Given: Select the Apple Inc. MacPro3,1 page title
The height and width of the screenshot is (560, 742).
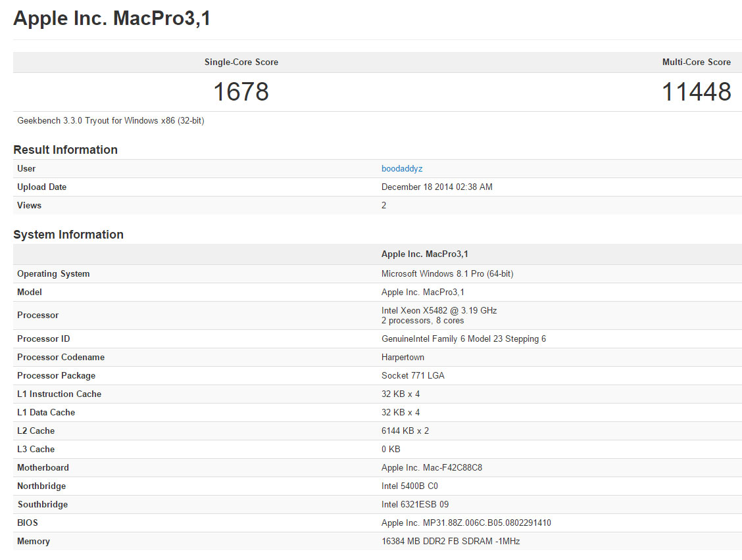Looking at the screenshot, I should (x=112, y=18).
